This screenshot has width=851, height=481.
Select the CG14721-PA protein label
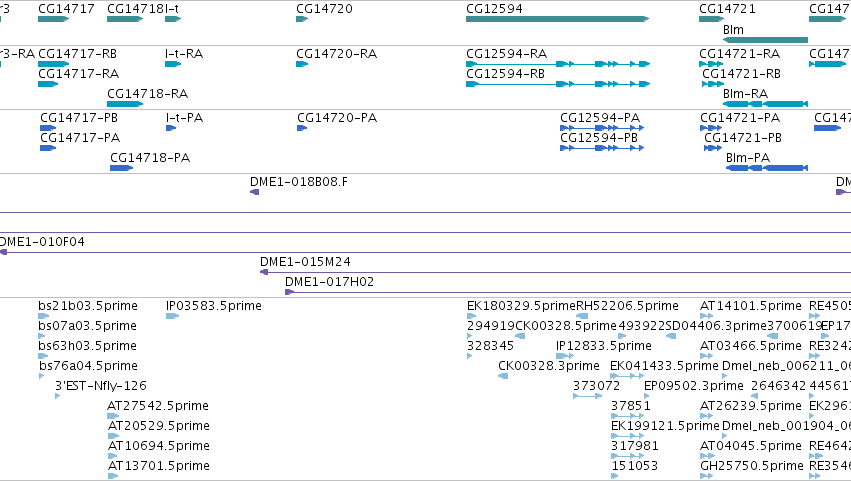tap(740, 118)
